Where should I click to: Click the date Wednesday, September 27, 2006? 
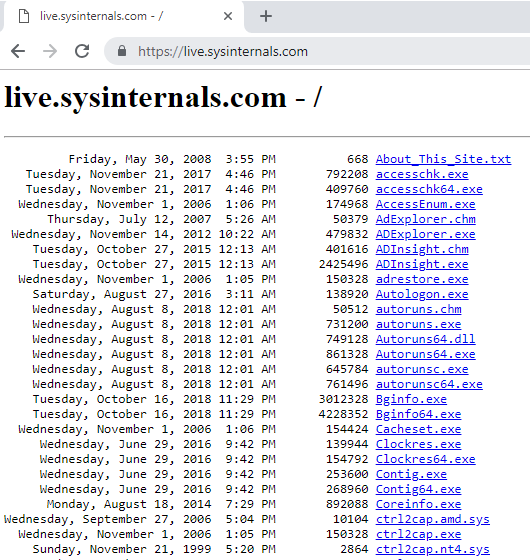tap(108, 519)
